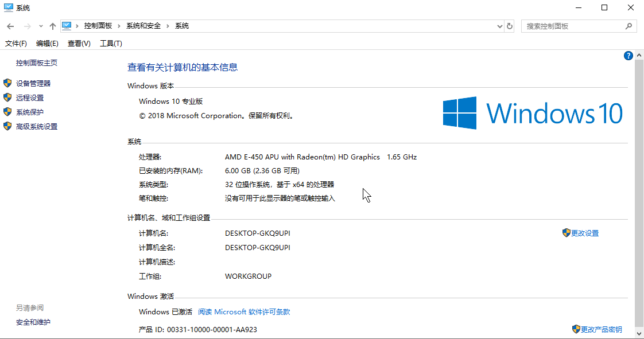Click the shield icon beside 设备管理器
Screen dimensions: 644x339
tap(7, 83)
